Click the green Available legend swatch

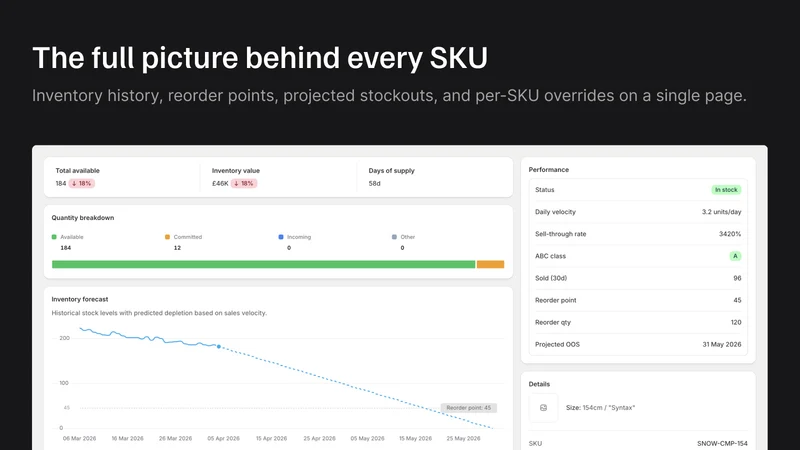point(54,237)
